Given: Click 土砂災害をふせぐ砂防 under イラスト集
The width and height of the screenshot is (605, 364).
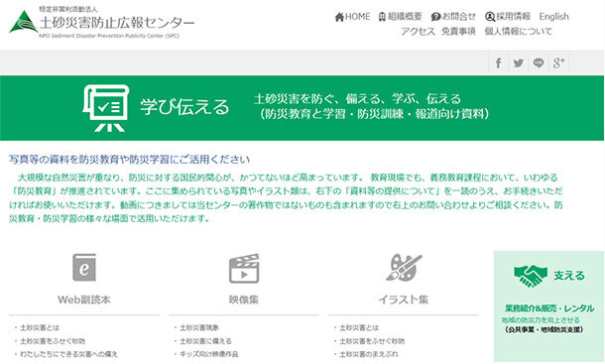Looking at the screenshot, I should click(372, 341).
